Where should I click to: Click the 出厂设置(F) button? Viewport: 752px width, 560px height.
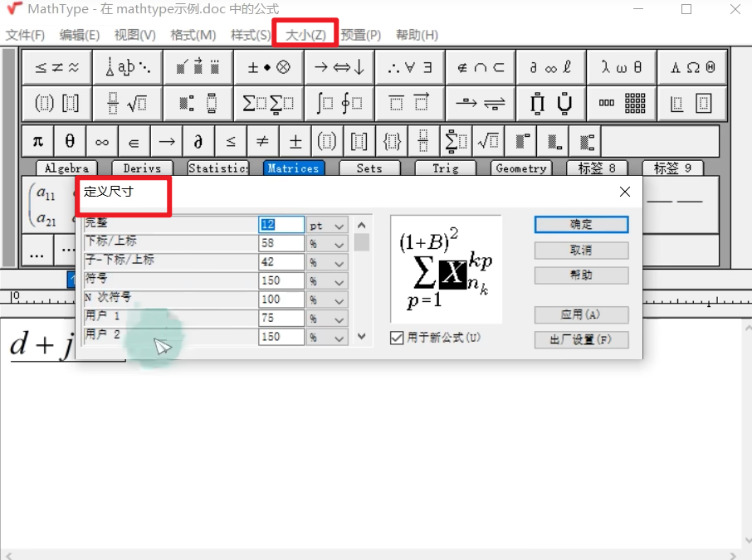coord(581,340)
